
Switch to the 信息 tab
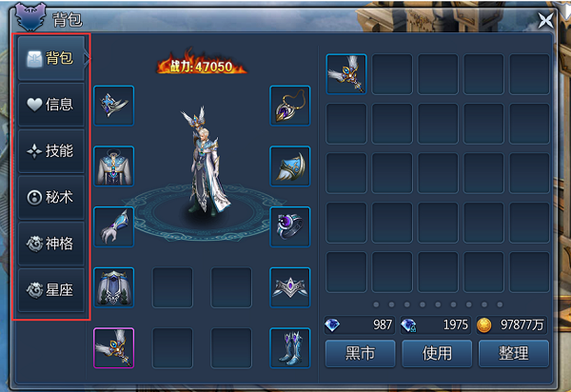(51, 105)
